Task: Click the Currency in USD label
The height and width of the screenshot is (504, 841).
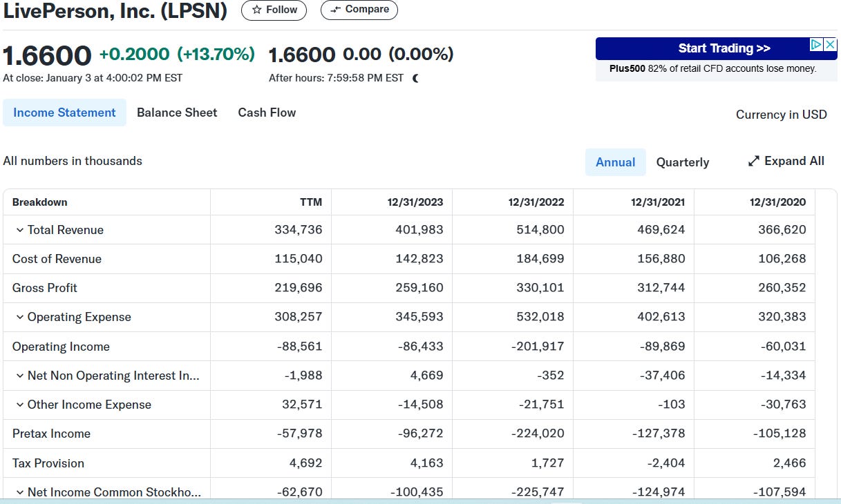Action: click(781, 115)
